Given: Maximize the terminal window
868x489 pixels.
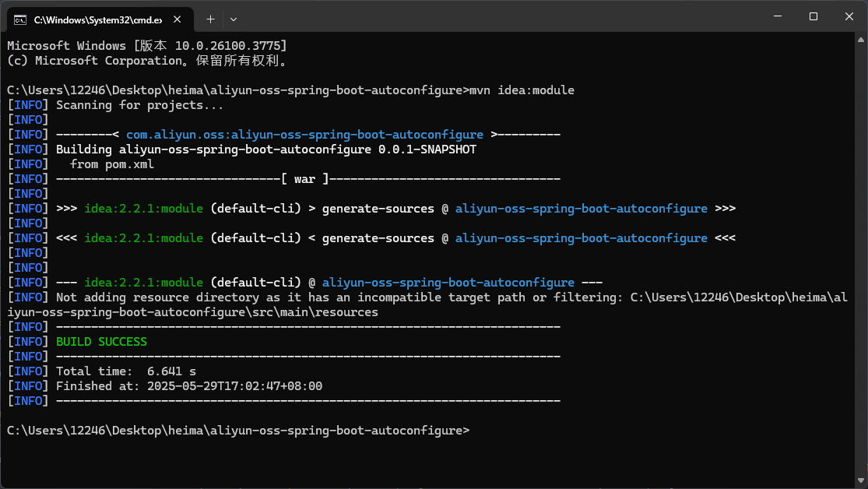Looking at the screenshot, I should 813,16.
